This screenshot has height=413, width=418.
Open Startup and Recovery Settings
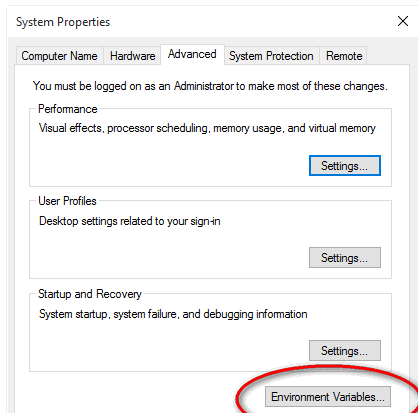pos(345,351)
